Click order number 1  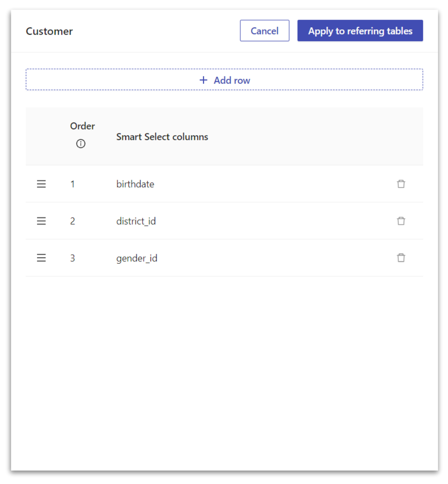click(73, 184)
